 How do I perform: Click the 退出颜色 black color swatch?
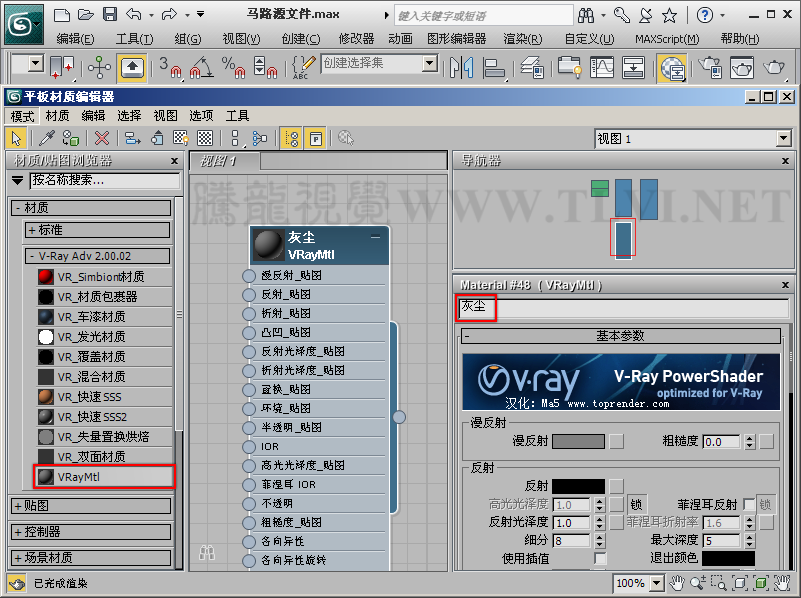point(728,558)
